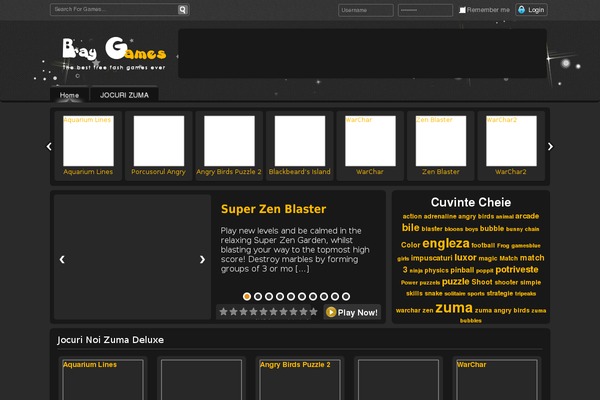Show next games in top carousel

[x=550, y=146]
